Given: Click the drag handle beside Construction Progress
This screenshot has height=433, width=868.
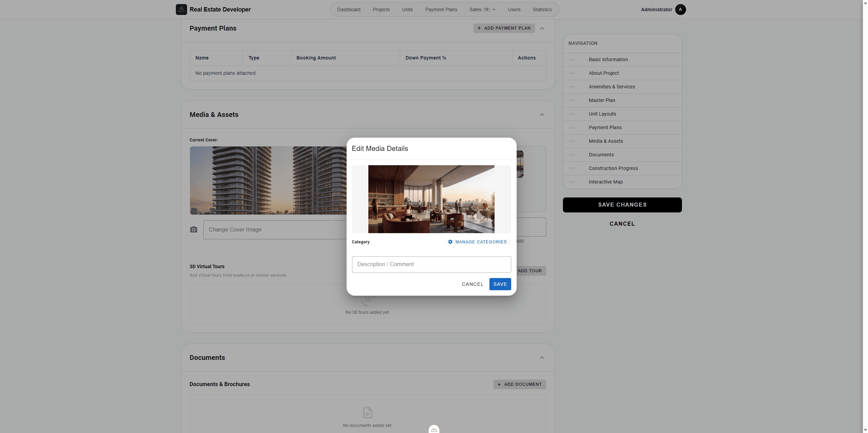Looking at the screenshot, I should click(572, 168).
